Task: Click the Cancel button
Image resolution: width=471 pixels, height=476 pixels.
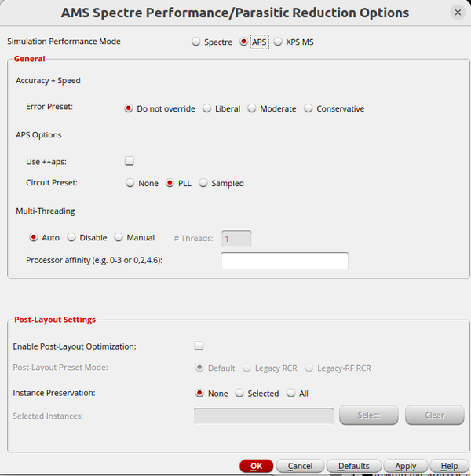Action: (x=300, y=466)
